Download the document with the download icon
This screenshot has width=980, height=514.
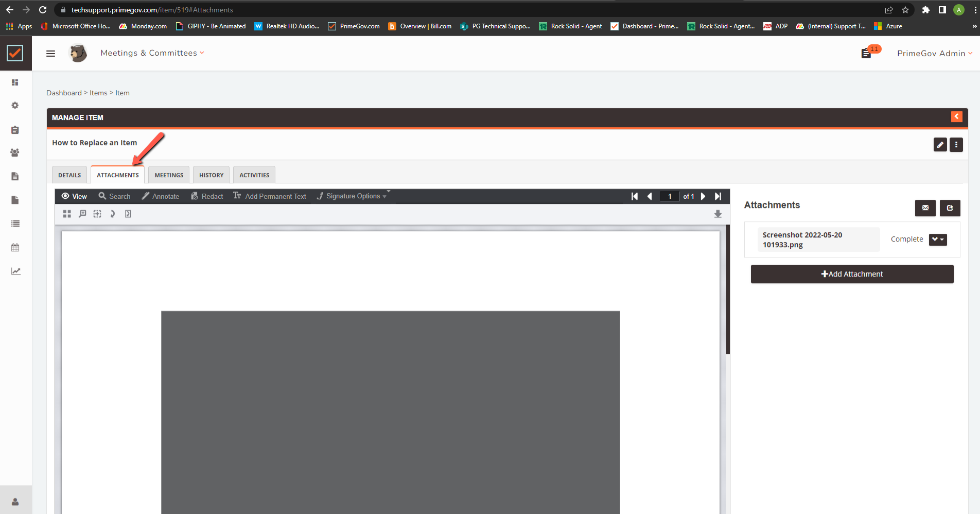[718, 214]
